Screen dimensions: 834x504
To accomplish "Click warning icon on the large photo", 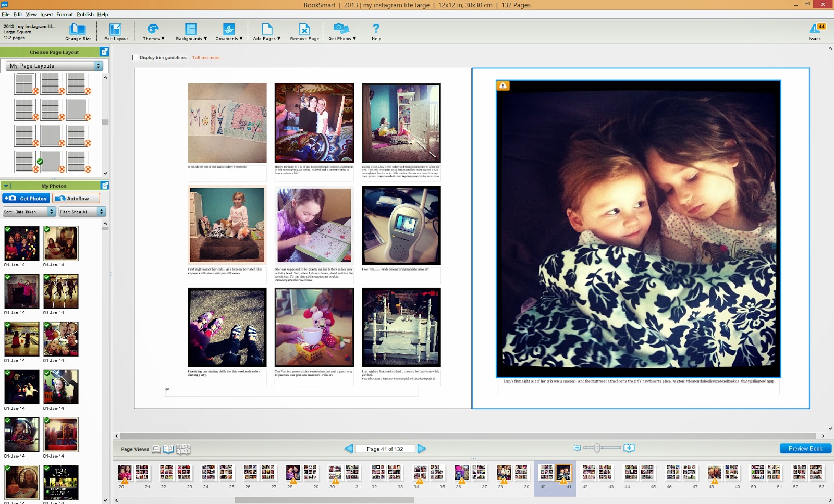I will tap(502, 86).
